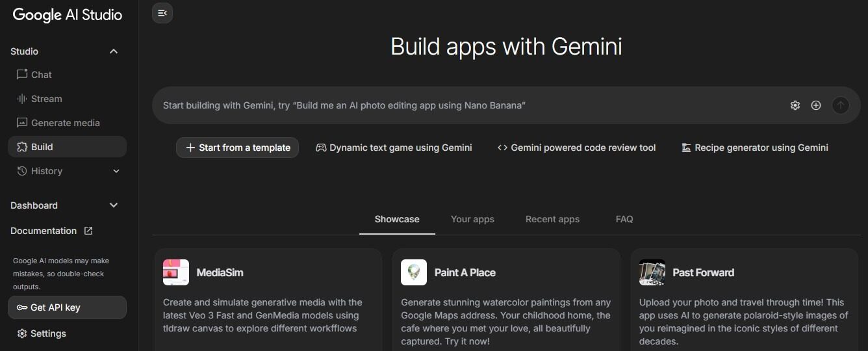Image resolution: width=868 pixels, height=351 pixels.
Task: Open prompt settings gear icon
Action: (x=795, y=105)
